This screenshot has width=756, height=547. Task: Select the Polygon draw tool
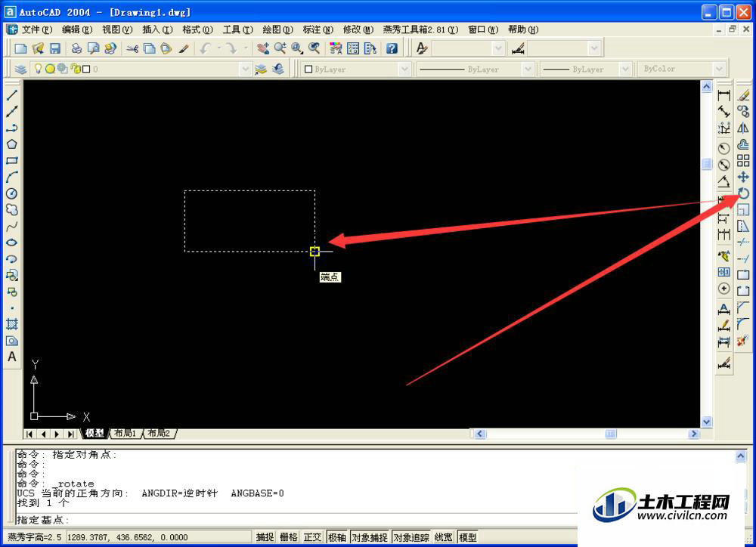[12, 144]
